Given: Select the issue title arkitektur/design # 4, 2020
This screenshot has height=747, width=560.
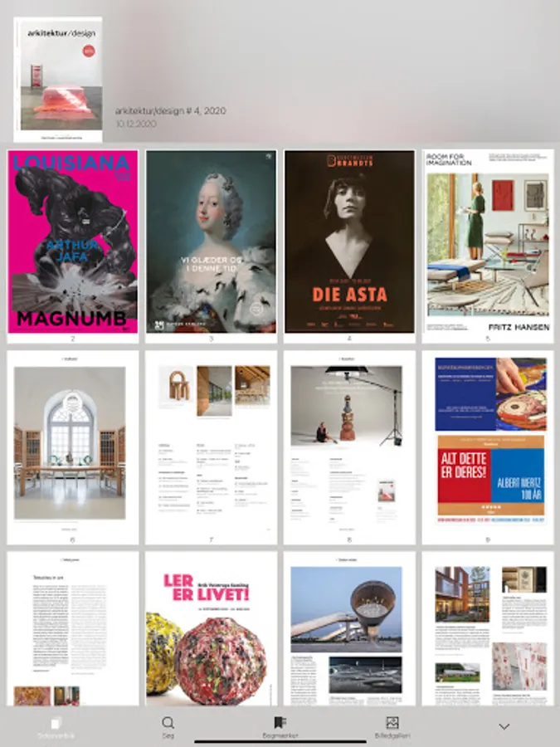Looking at the screenshot, I should tap(170, 111).
